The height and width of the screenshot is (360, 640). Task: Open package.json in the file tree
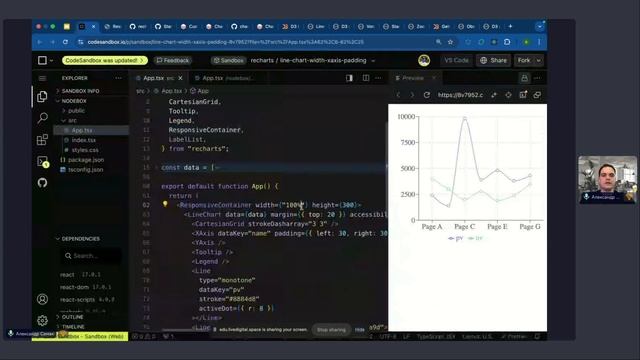pos(85,160)
